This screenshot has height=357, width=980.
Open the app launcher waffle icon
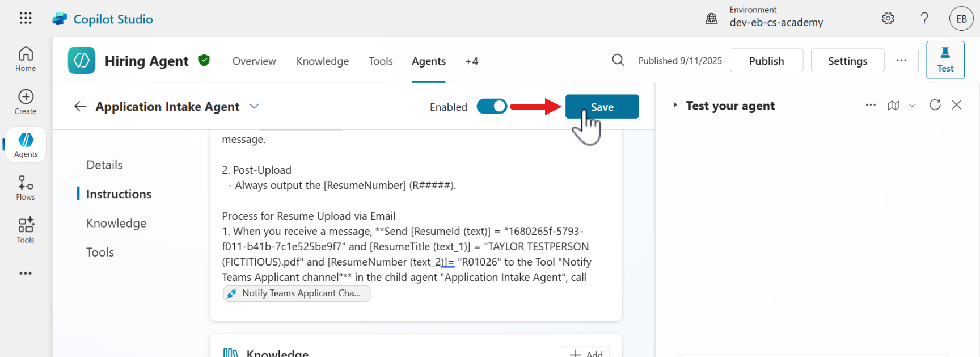pyautogui.click(x=26, y=18)
